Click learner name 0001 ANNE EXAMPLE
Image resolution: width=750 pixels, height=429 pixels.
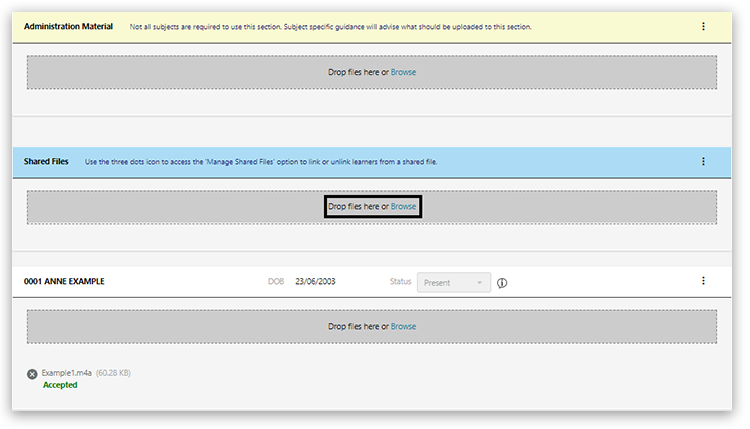point(64,282)
